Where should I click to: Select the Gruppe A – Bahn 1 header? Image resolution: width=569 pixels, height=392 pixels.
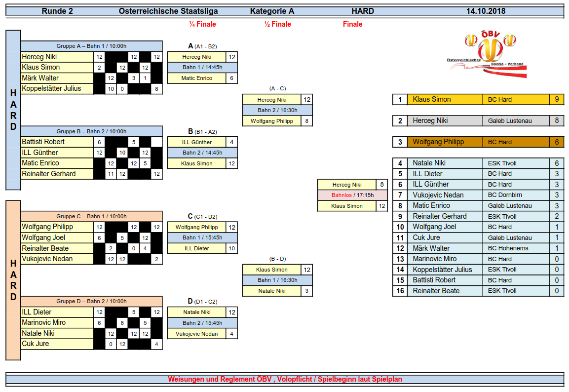[x=91, y=46]
